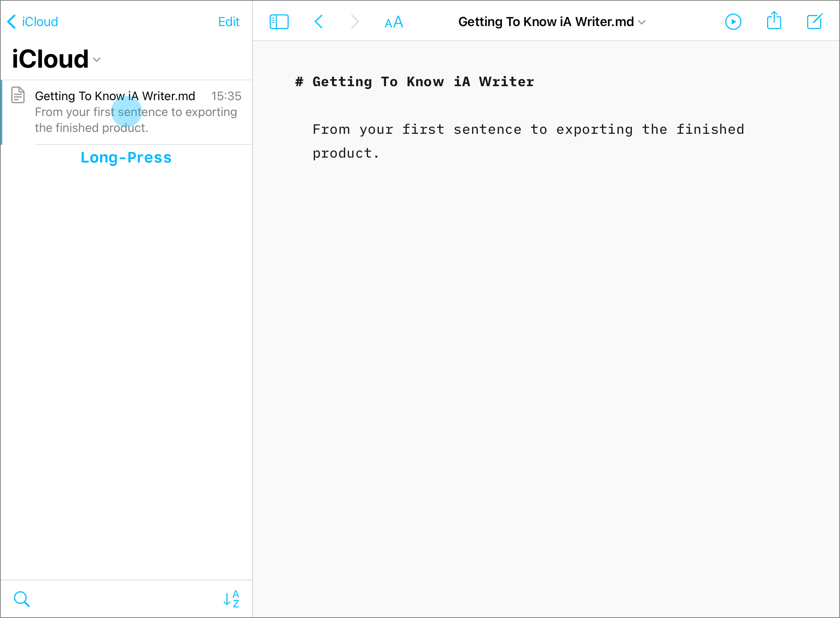
Task: Open the document title dropdown menu
Action: click(552, 22)
